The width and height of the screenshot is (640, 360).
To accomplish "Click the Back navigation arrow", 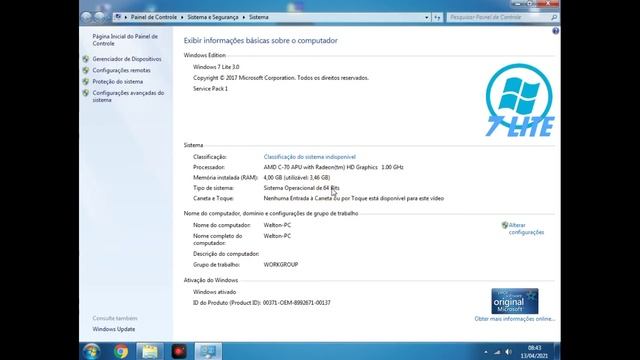I will coord(86,17).
